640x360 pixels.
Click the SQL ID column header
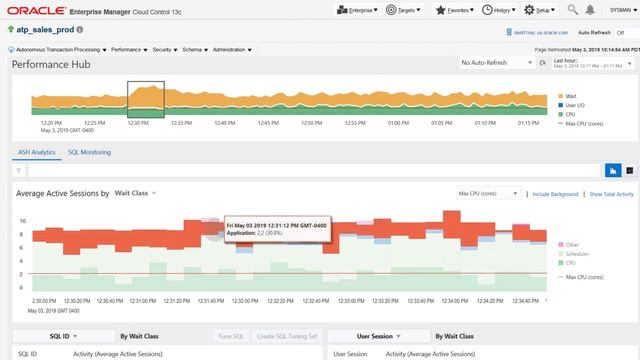coord(27,354)
